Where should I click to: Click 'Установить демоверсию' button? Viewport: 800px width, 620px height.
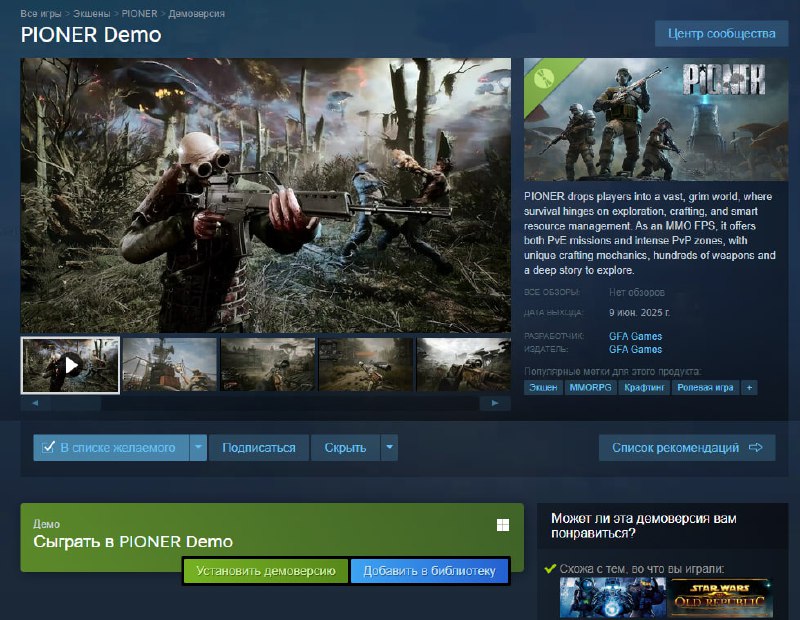point(265,571)
